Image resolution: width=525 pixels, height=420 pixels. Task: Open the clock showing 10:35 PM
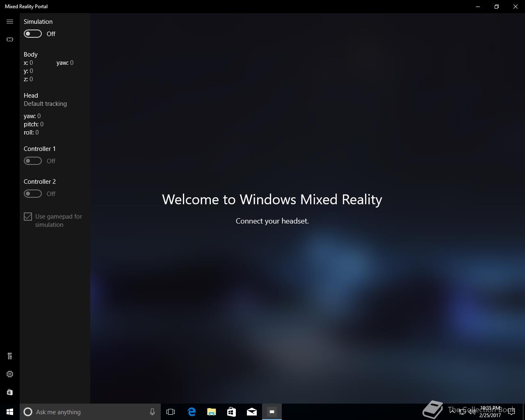pyautogui.click(x=490, y=412)
